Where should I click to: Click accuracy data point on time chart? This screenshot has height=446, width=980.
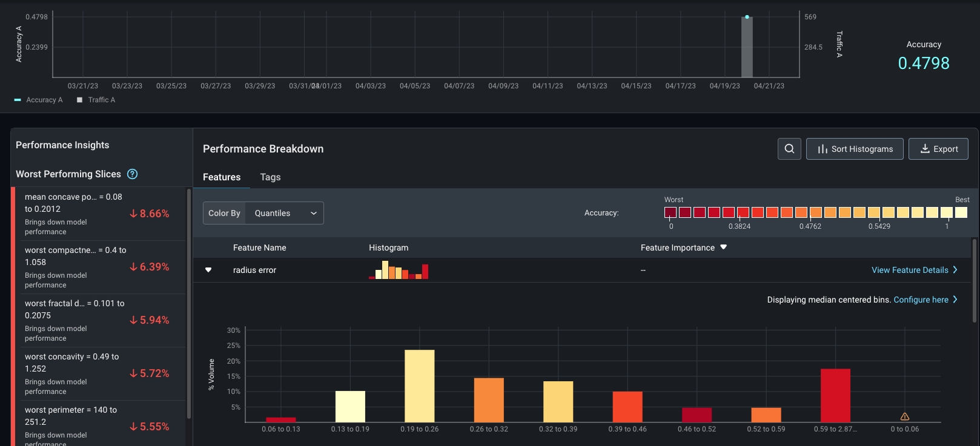[747, 17]
